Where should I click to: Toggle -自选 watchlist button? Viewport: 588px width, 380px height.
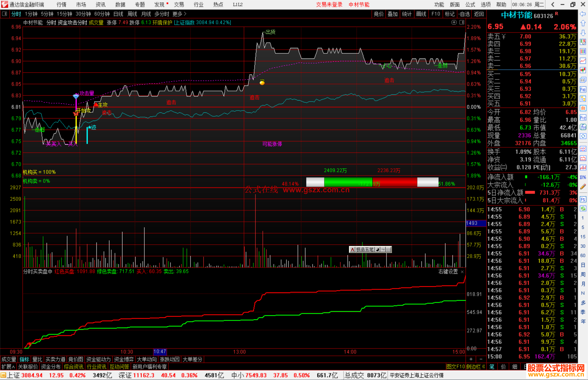click(464, 14)
